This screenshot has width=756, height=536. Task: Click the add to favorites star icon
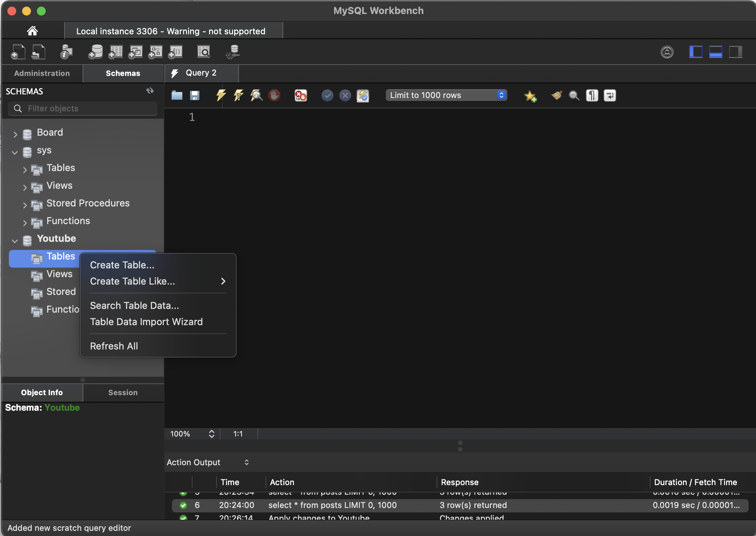[x=530, y=96]
